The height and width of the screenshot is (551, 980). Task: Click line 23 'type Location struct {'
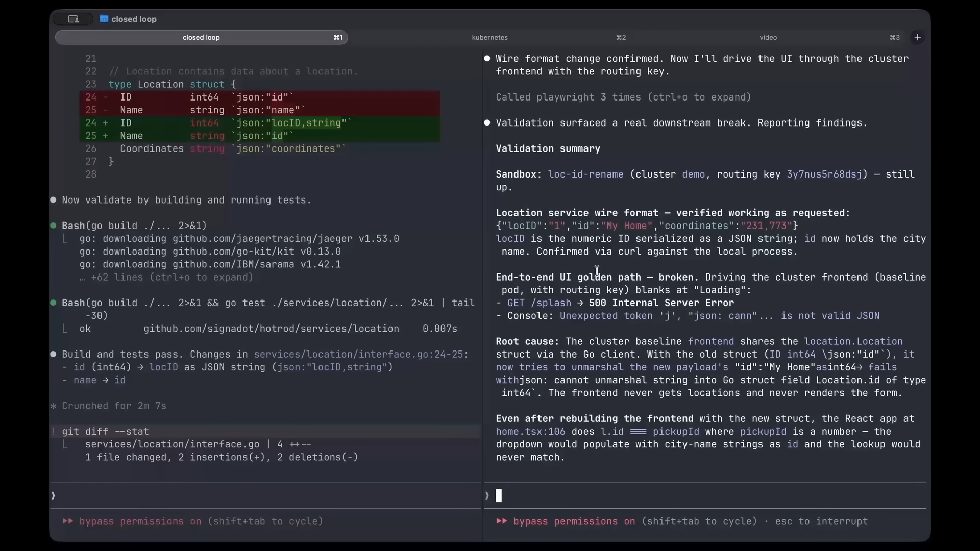point(172,85)
